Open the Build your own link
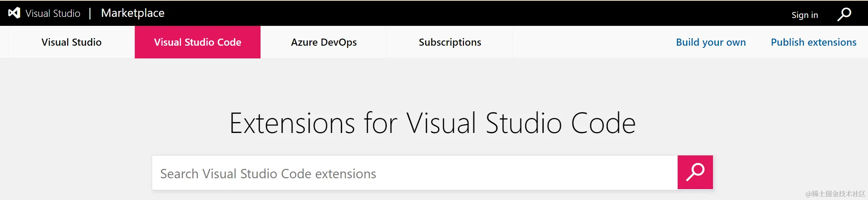 click(711, 42)
